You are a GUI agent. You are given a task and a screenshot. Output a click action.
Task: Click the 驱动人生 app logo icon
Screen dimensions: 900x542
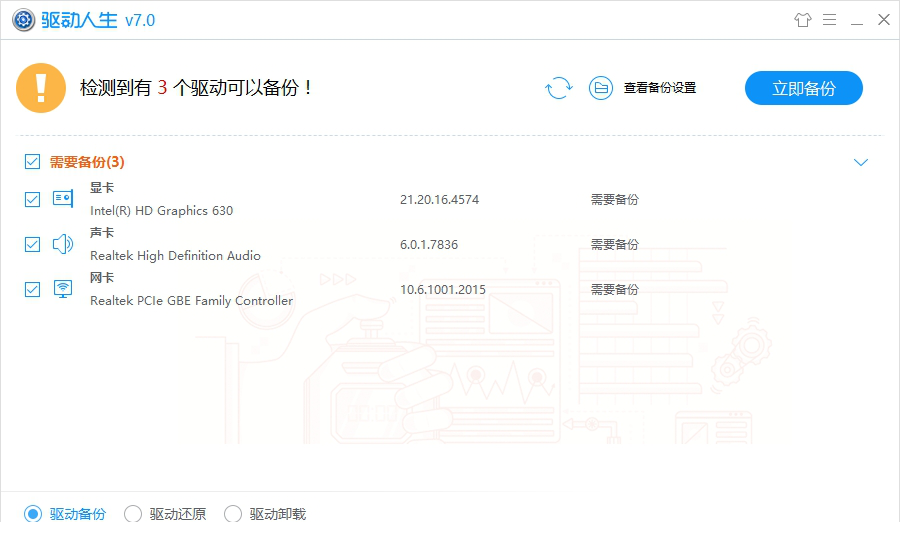(21, 20)
